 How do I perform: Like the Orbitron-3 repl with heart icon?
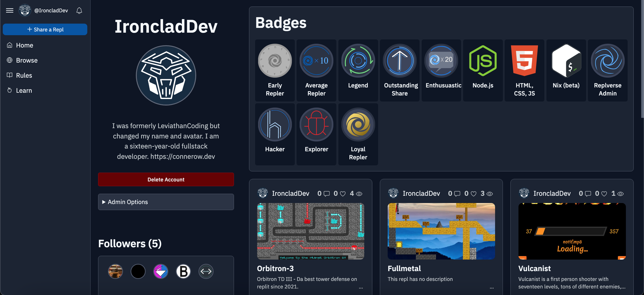pyautogui.click(x=343, y=194)
